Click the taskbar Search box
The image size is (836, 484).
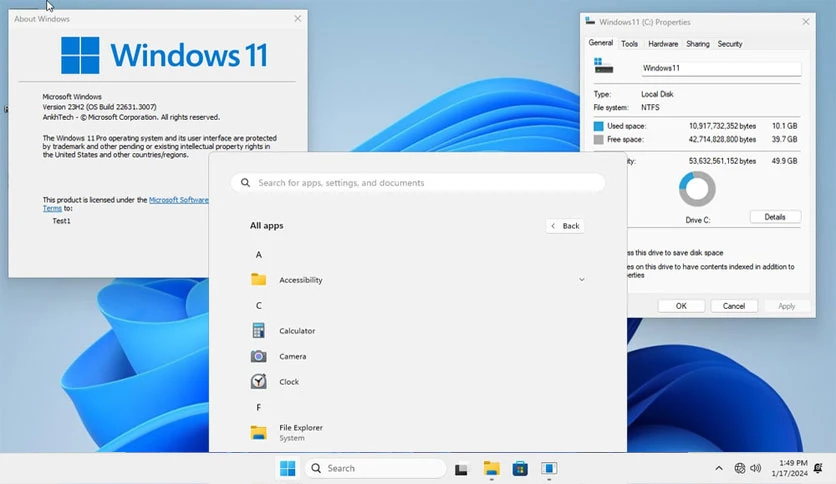375,468
